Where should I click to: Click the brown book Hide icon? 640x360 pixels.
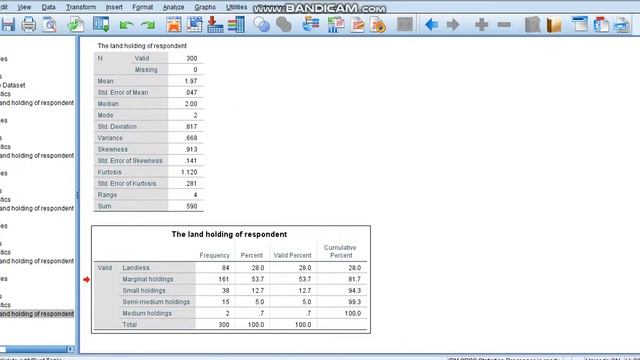554,25
